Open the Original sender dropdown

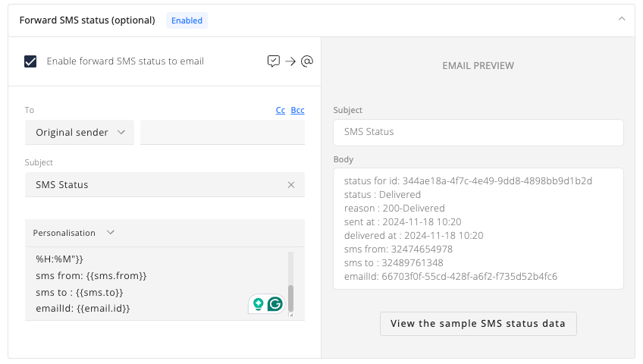click(80, 133)
